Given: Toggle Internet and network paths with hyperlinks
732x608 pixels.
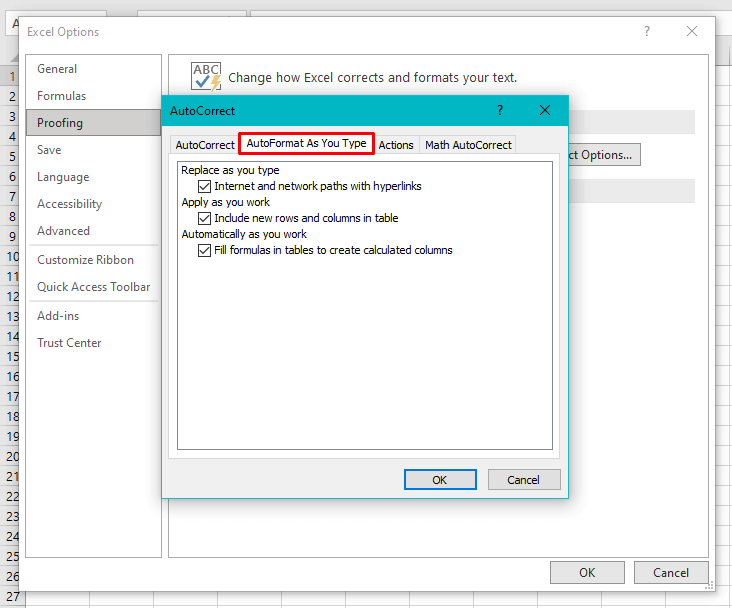Looking at the screenshot, I should tap(204, 186).
